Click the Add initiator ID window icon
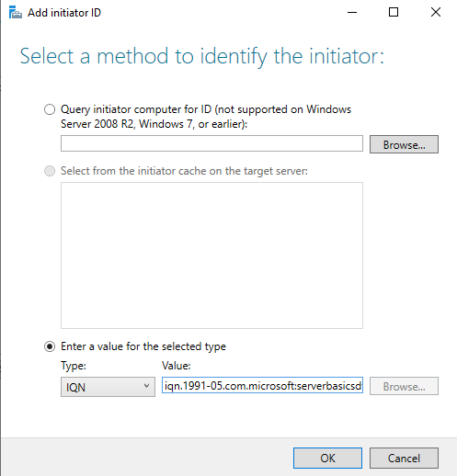The image size is (457, 476). pos(16,13)
